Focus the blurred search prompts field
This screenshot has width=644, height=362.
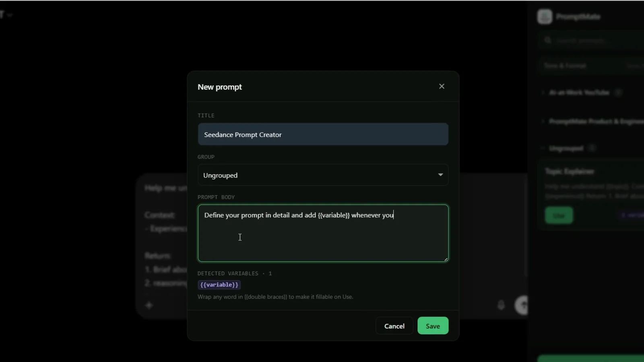click(x=592, y=40)
